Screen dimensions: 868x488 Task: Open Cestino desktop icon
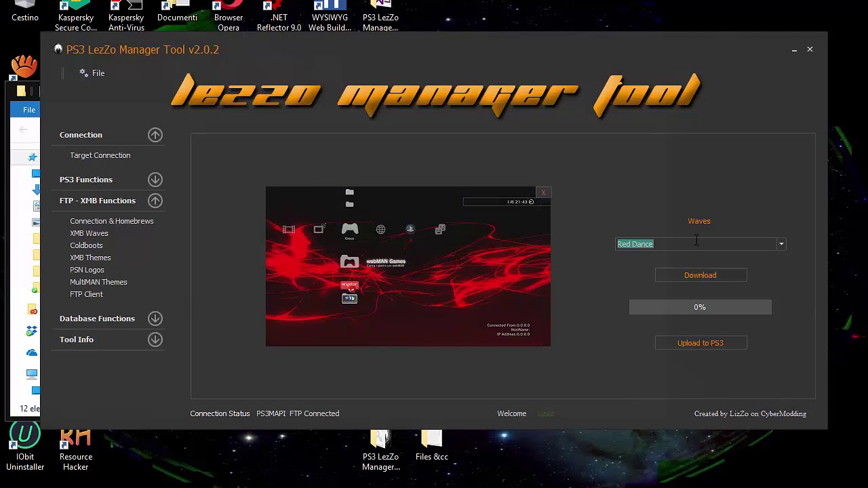coord(25,12)
